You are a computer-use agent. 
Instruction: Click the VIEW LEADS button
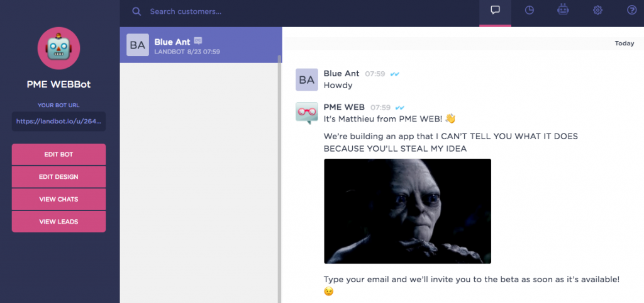click(58, 222)
